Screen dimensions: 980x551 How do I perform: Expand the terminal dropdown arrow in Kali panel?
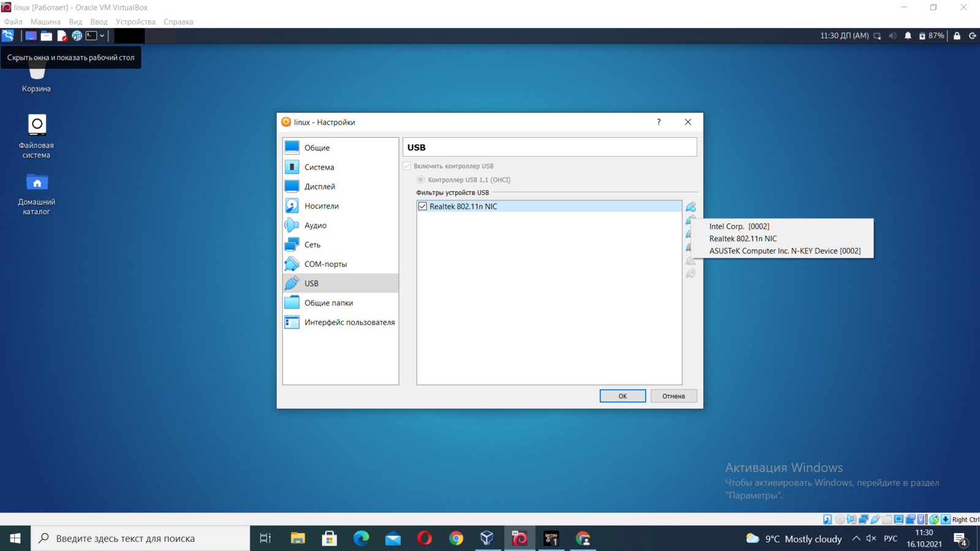coord(102,36)
